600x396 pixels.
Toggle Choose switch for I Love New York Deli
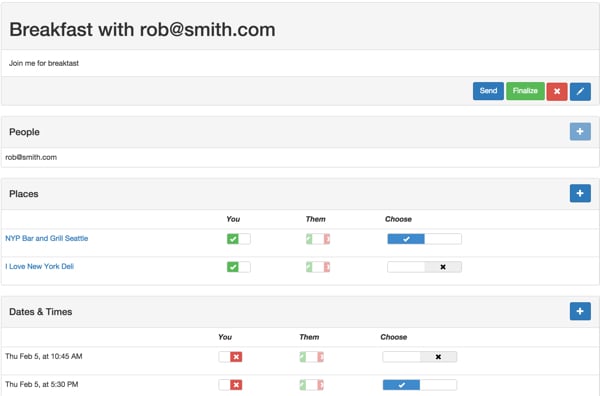424,267
